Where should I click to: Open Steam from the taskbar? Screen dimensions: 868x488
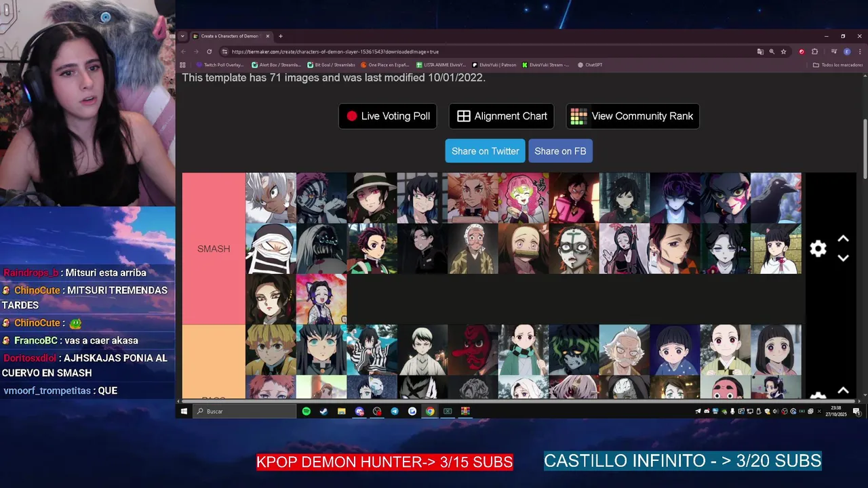click(x=324, y=411)
